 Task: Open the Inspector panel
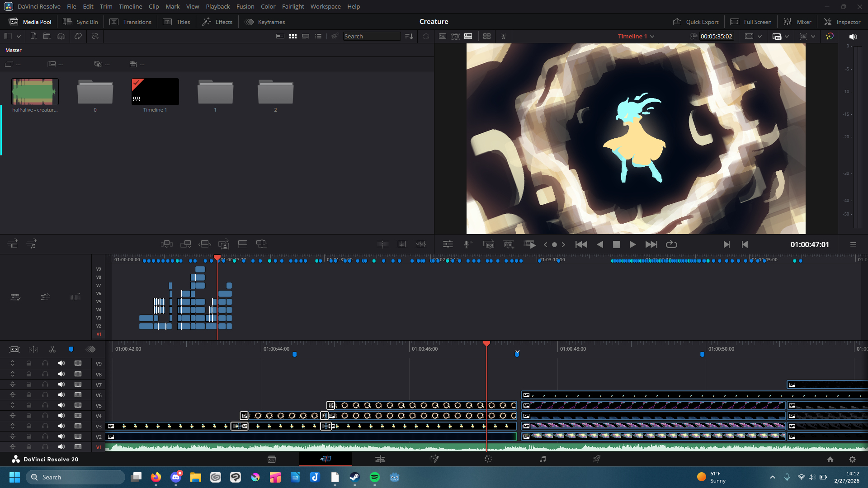click(x=842, y=22)
